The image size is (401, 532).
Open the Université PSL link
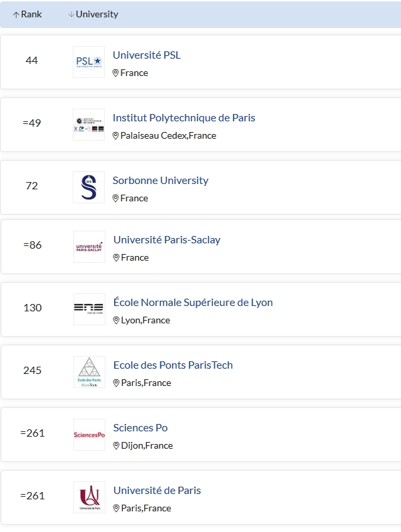coord(147,55)
